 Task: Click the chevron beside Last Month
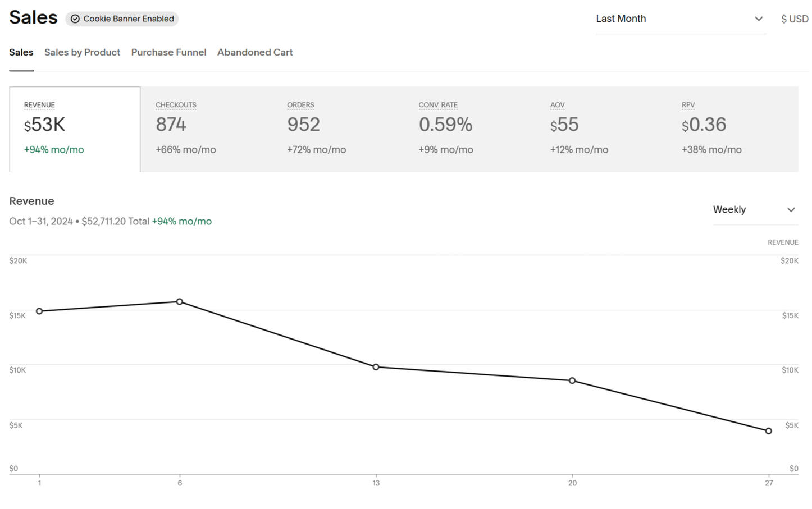pos(758,19)
